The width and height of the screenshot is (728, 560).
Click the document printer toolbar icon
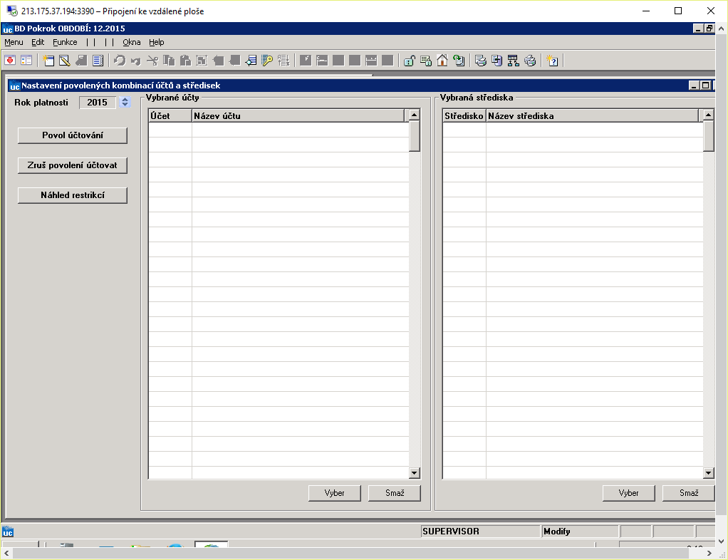[481, 61]
